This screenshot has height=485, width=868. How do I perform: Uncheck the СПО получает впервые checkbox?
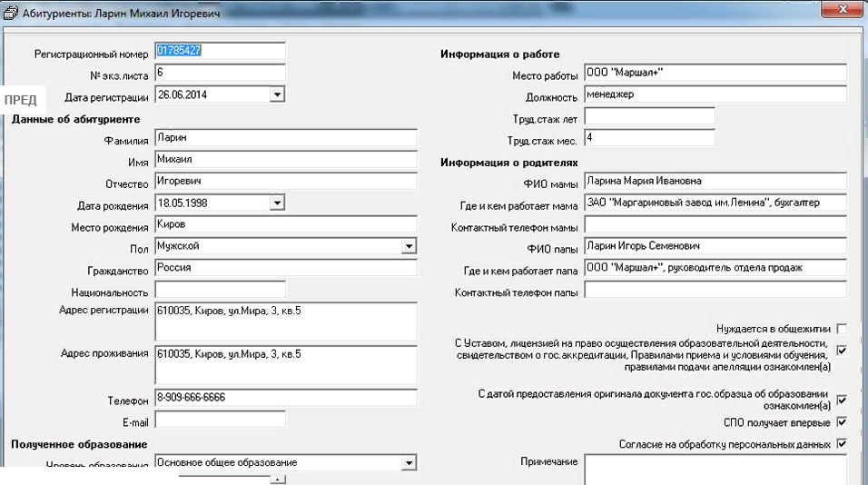842,422
